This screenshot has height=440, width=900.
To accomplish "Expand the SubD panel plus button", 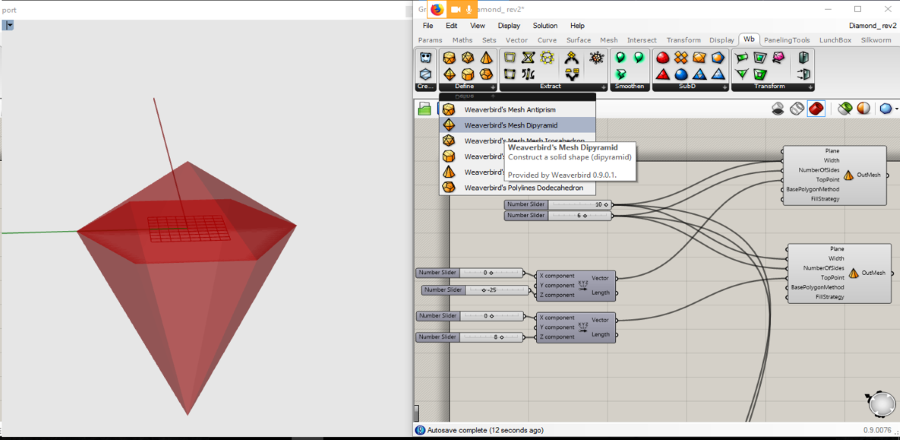I will click(x=725, y=87).
